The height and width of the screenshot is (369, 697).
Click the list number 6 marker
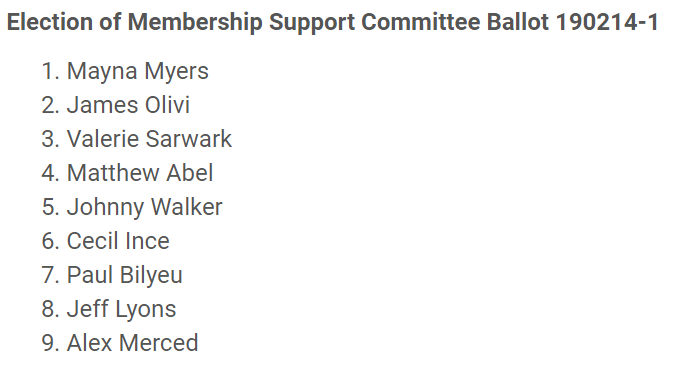tap(51, 241)
